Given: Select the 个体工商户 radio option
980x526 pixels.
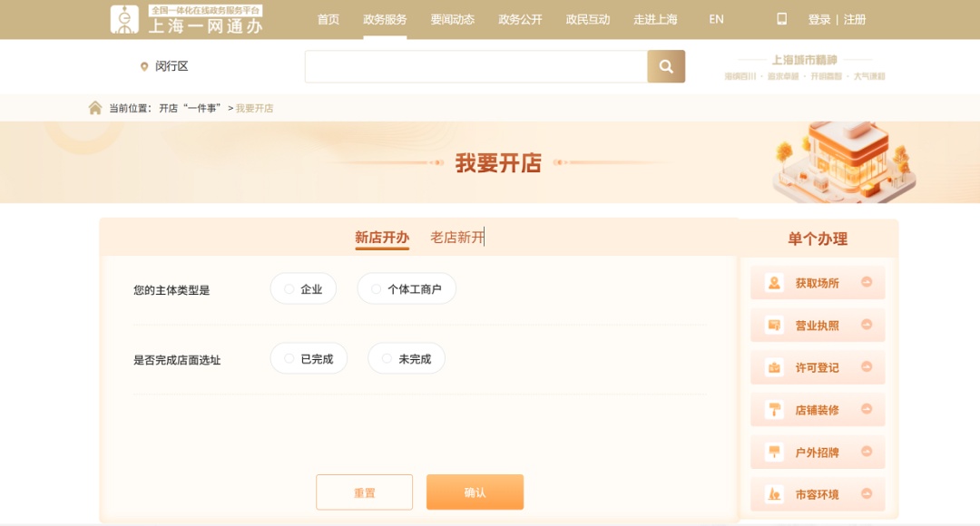Looking at the screenshot, I should coord(377,289).
